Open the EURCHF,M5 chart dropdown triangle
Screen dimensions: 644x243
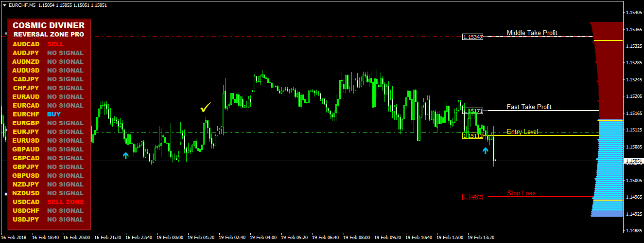click(x=4, y=5)
